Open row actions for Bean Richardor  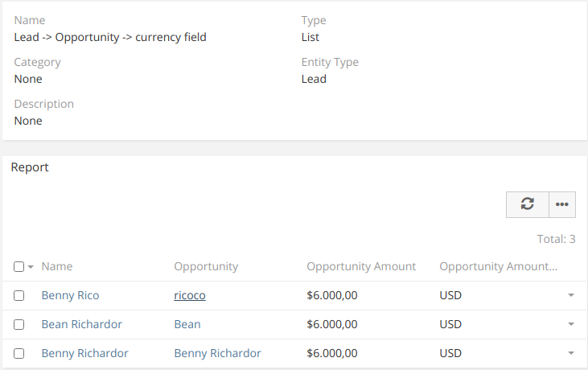[571, 325]
